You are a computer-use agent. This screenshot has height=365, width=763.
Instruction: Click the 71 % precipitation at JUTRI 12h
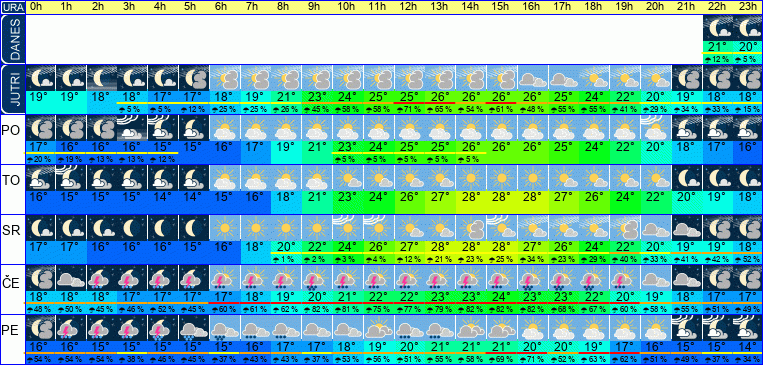(x=409, y=109)
